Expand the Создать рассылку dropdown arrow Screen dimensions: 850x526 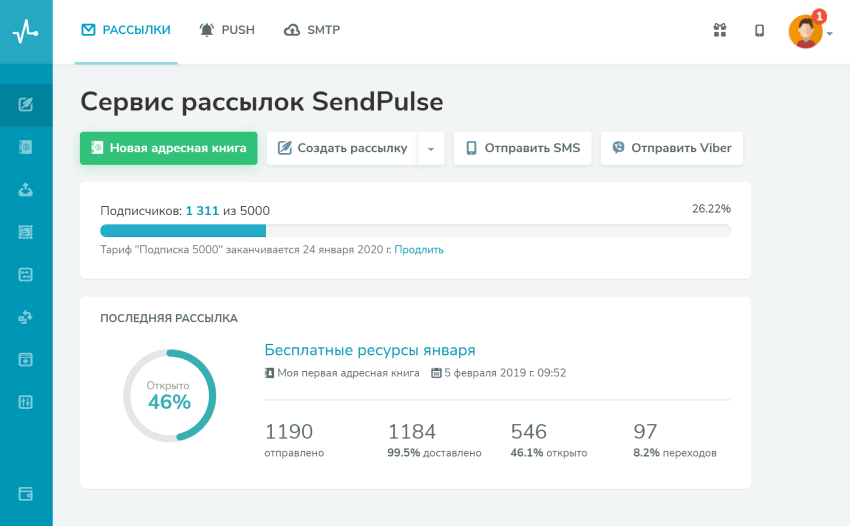click(x=431, y=149)
